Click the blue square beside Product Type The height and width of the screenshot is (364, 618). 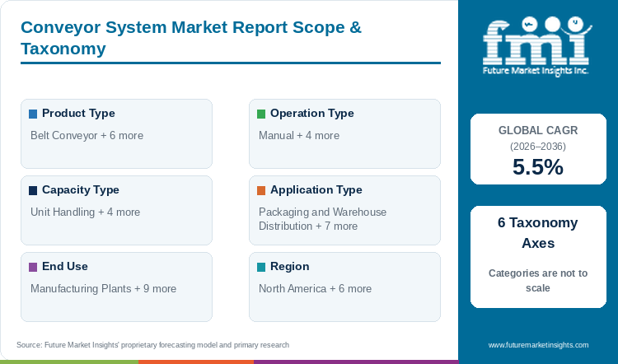33,114
